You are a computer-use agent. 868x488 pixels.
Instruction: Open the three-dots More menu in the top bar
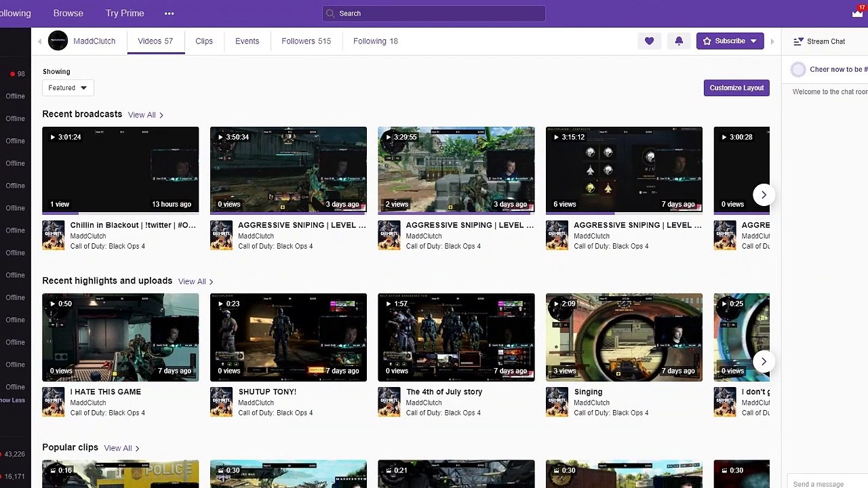click(x=169, y=14)
